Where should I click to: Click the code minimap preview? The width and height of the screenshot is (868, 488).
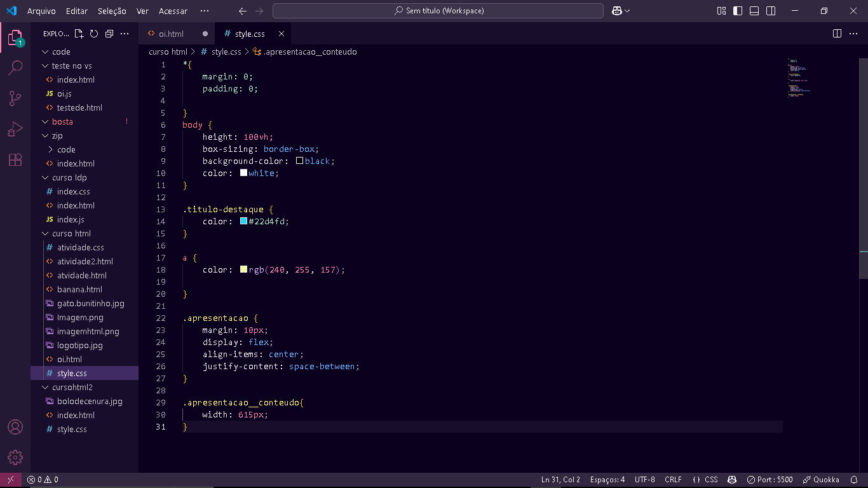coord(800,78)
